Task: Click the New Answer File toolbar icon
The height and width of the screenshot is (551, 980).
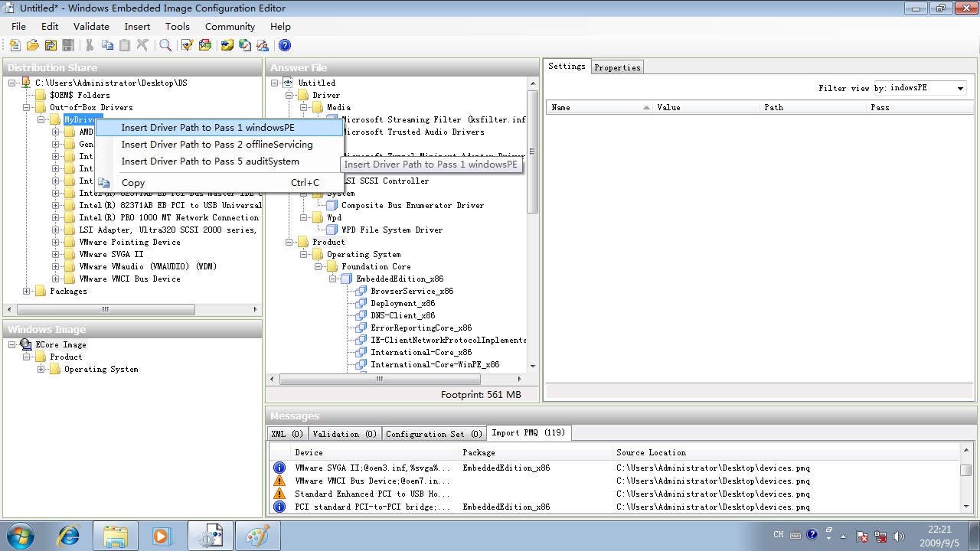Action: [x=15, y=45]
